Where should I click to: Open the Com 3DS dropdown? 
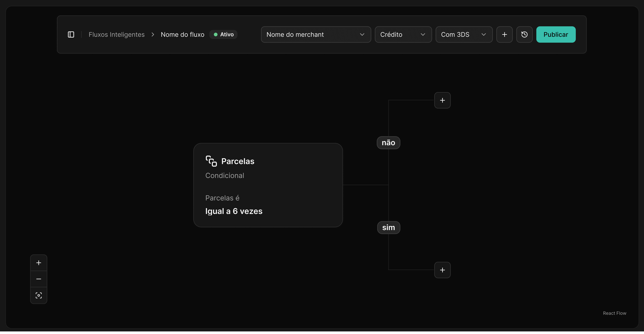pos(464,34)
